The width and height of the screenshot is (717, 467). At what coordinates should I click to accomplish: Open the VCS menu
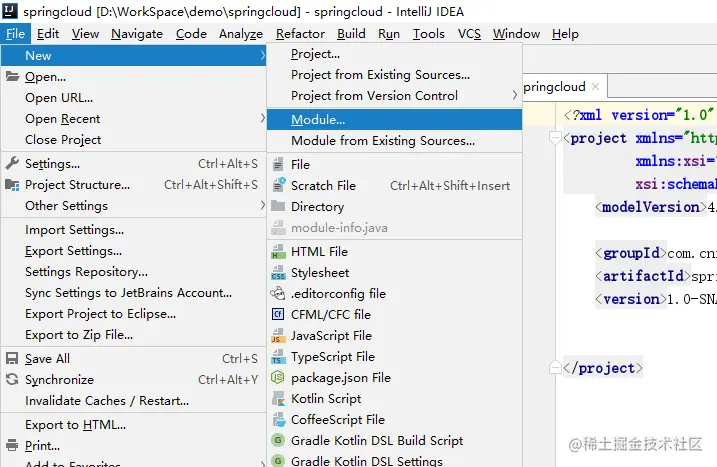(x=469, y=34)
